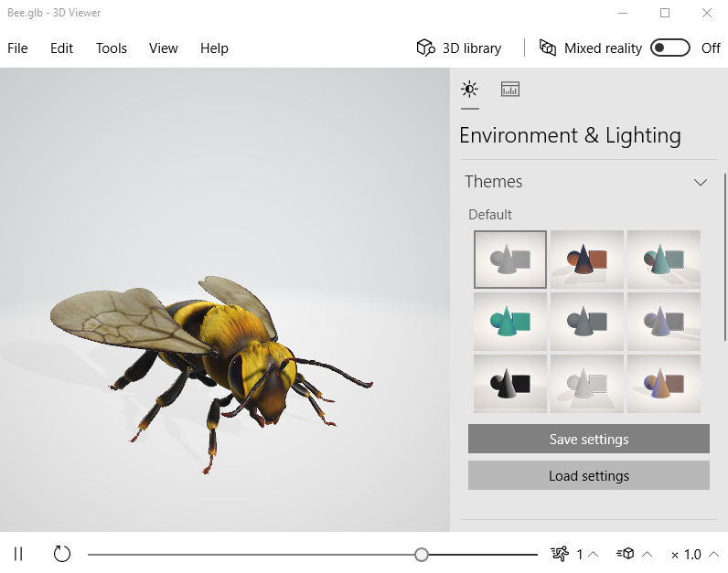The height and width of the screenshot is (573, 728).
Task: Open the File menu
Action: (17, 48)
